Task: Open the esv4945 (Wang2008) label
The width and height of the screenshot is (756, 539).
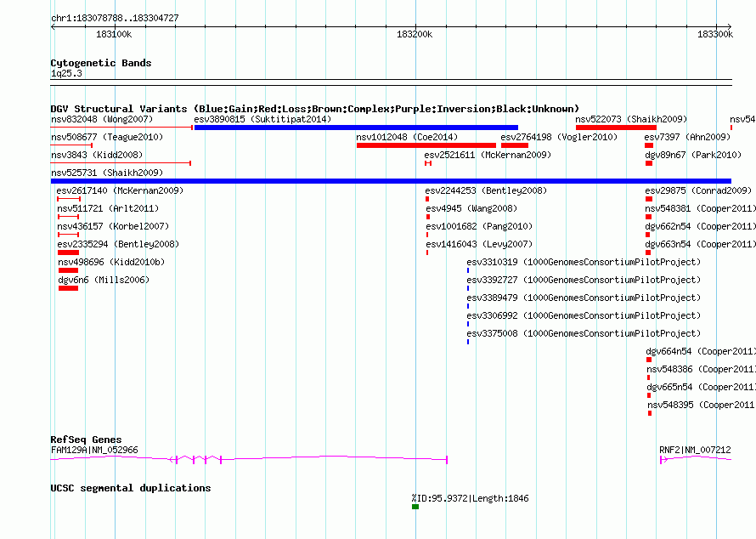Action: tap(471, 208)
